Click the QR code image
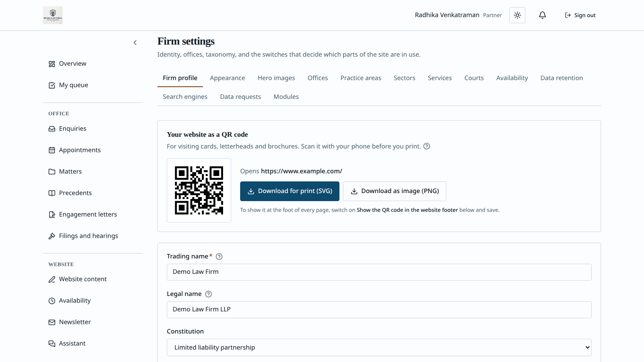 point(199,190)
